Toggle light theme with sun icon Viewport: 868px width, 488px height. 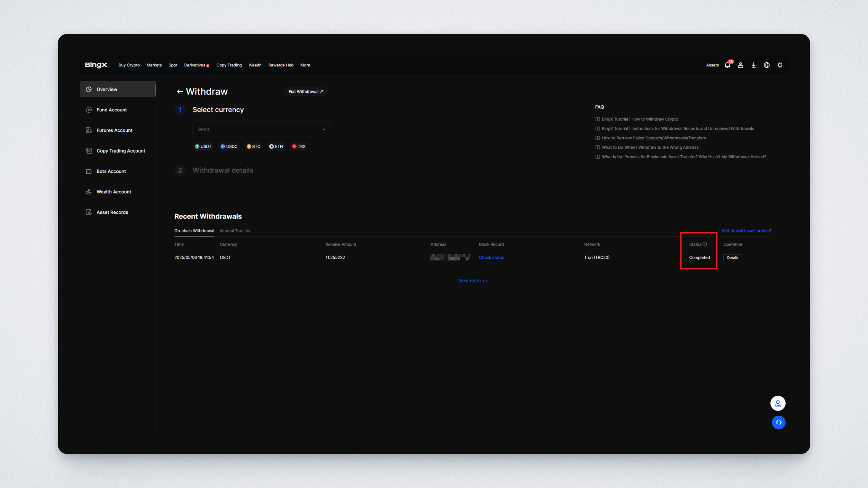pyautogui.click(x=780, y=65)
